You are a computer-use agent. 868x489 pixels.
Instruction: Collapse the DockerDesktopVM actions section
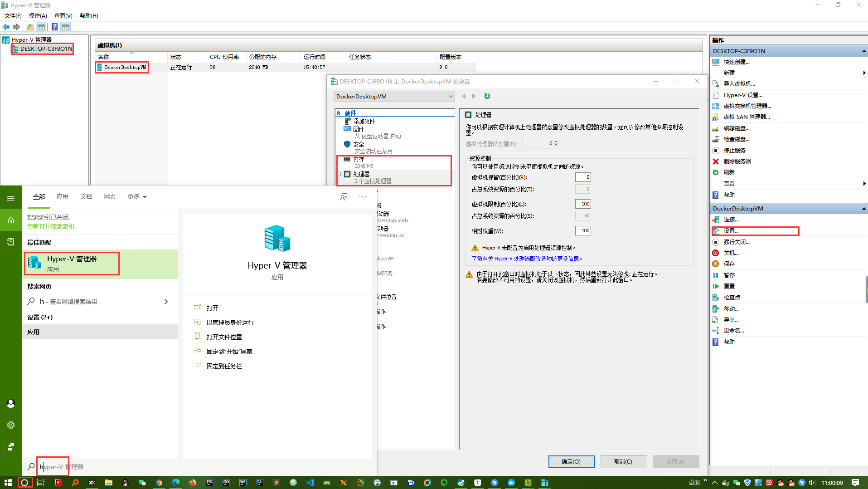863,209
